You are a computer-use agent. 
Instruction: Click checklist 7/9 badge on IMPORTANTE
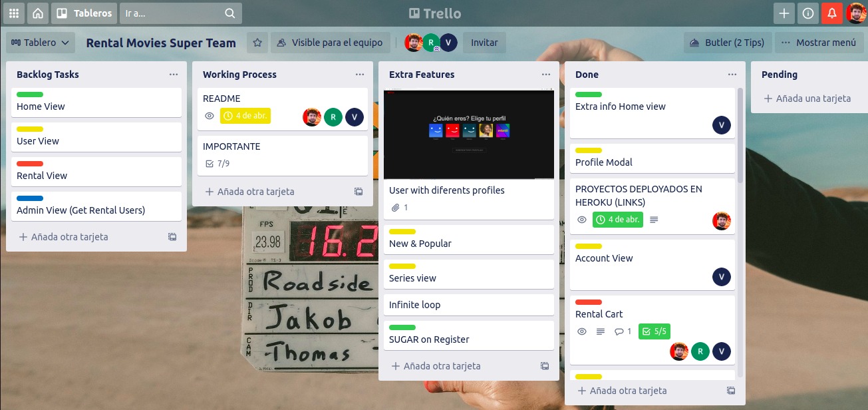(x=217, y=164)
